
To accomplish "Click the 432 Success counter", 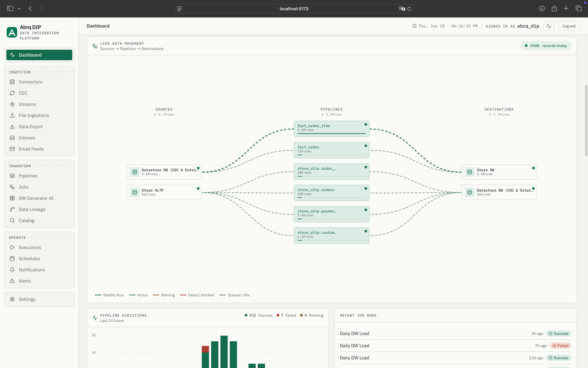I will 258,315.
